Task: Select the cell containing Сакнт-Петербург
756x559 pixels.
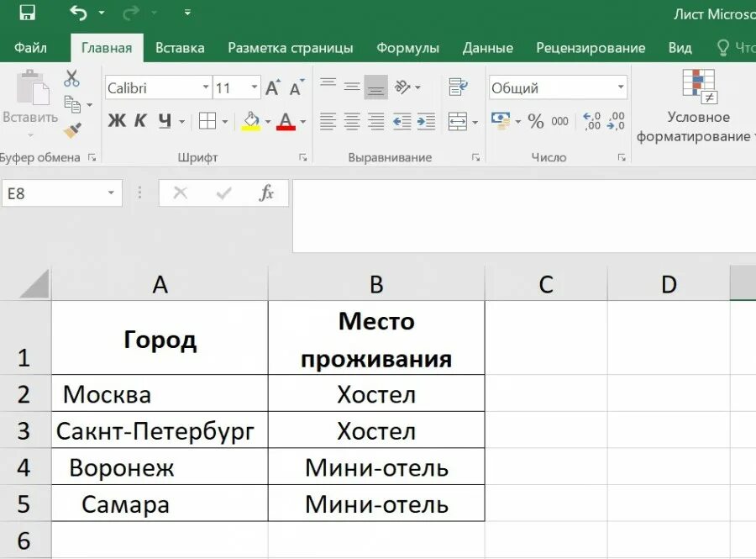Action: tap(160, 430)
